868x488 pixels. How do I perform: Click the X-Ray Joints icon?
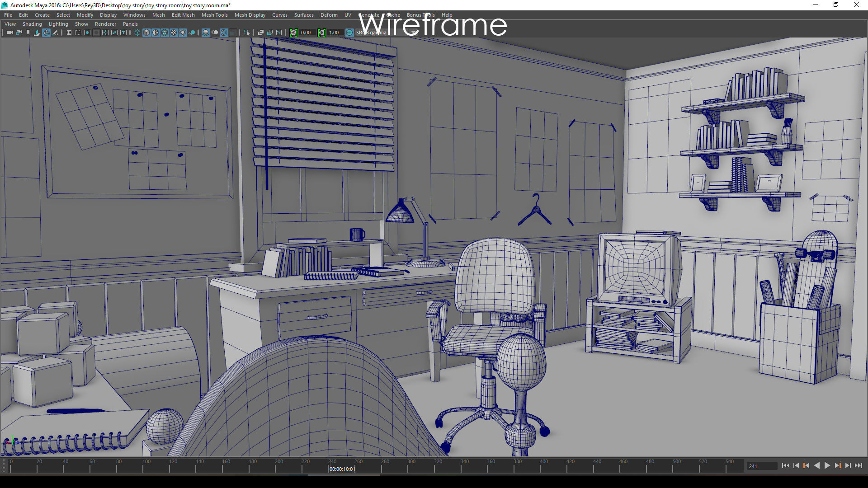(x=279, y=33)
